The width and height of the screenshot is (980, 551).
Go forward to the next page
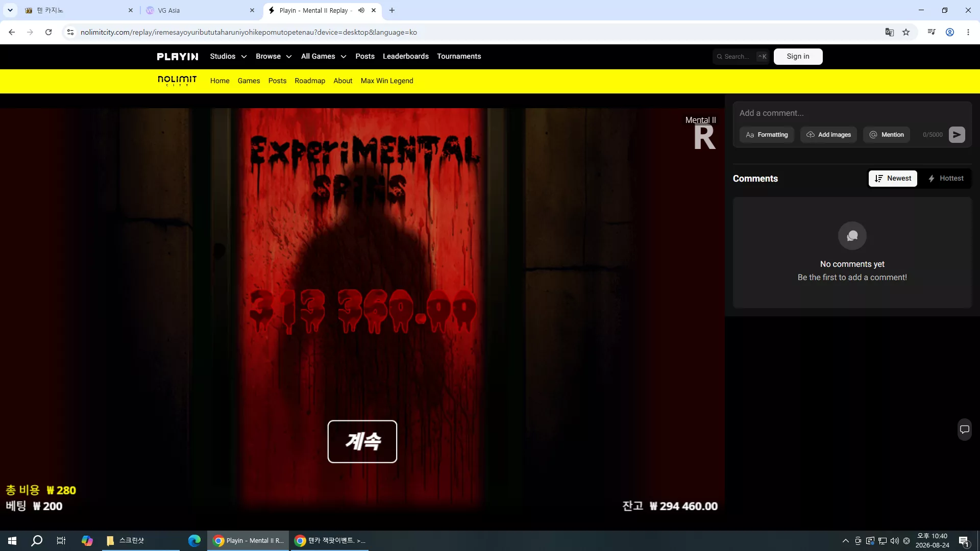30,32
